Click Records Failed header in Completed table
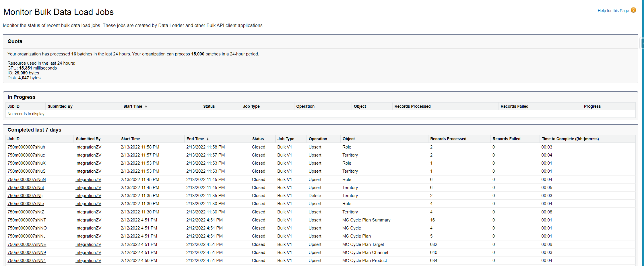The width and height of the screenshot is (644, 266). coord(506,139)
